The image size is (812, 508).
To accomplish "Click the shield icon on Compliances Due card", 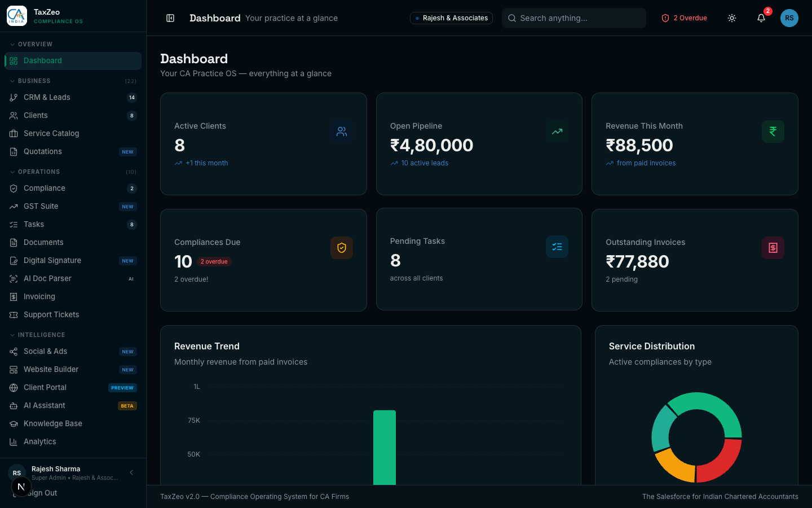I will point(342,248).
